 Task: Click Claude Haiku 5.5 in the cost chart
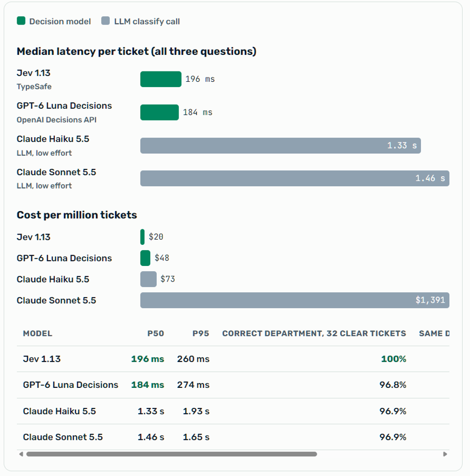coord(53,279)
